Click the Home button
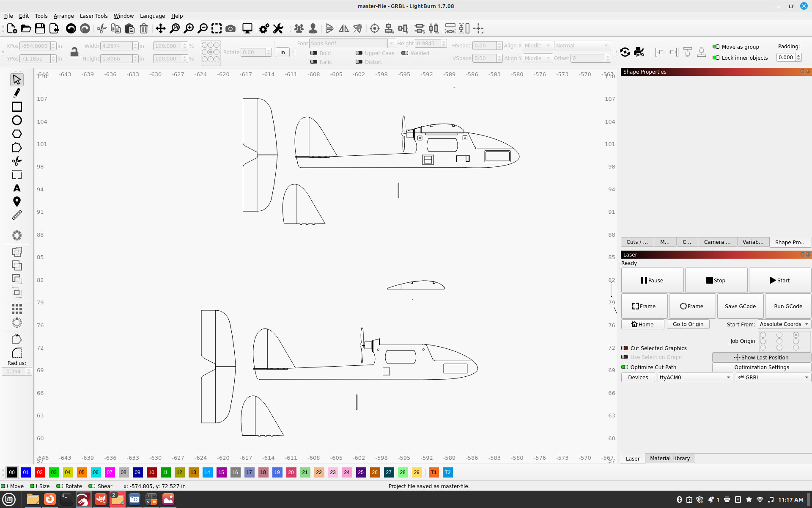The width and height of the screenshot is (812, 508). coord(642,324)
